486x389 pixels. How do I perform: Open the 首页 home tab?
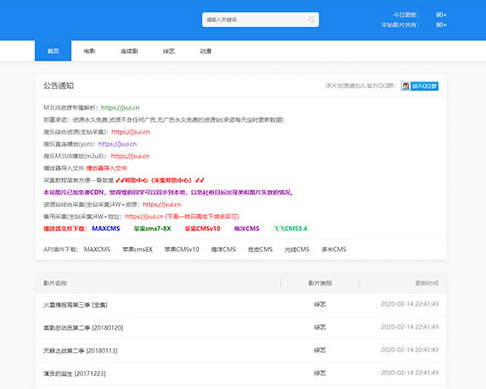(53, 51)
